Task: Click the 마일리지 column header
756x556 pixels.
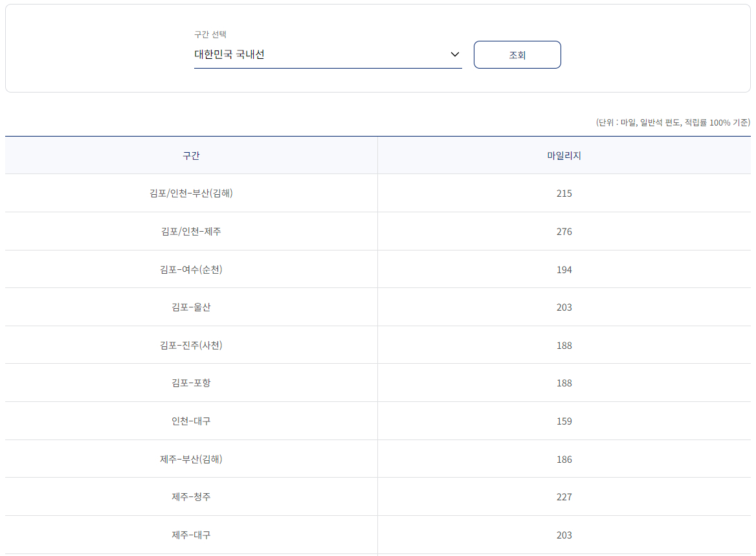Action: (x=564, y=155)
